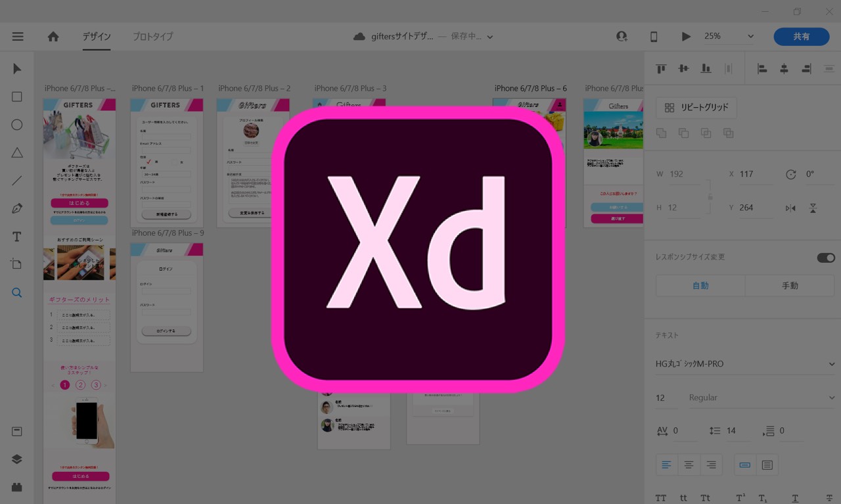841x504 pixels.
Task: Apply the Subtract boolean operation
Action: (x=683, y=133)
